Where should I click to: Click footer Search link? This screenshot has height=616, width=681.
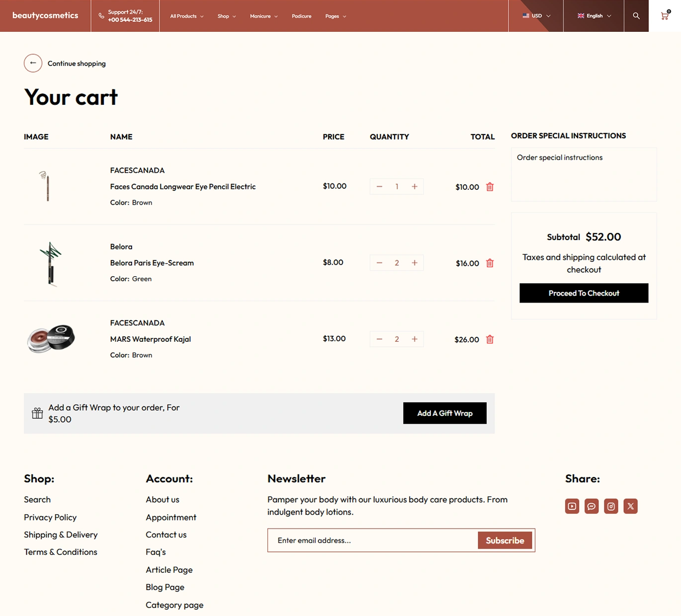pos(37,500)
